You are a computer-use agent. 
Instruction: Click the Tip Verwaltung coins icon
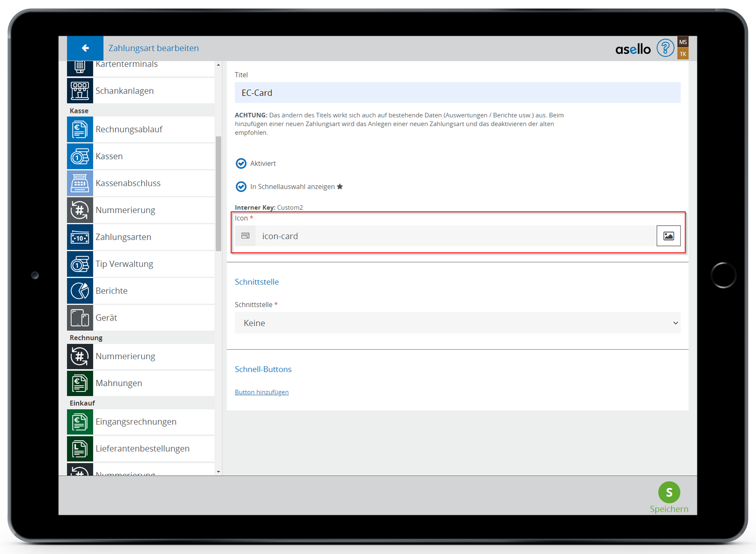(x=80, y=264)
